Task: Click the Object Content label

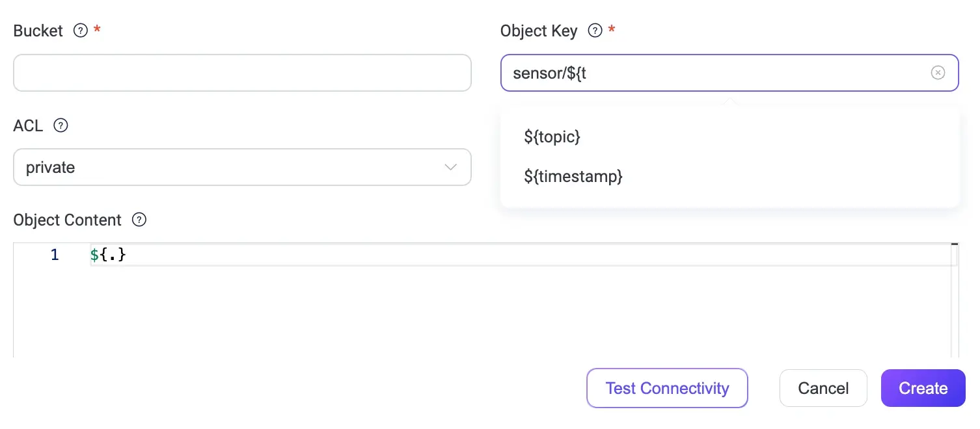Action: pos(67,220)
